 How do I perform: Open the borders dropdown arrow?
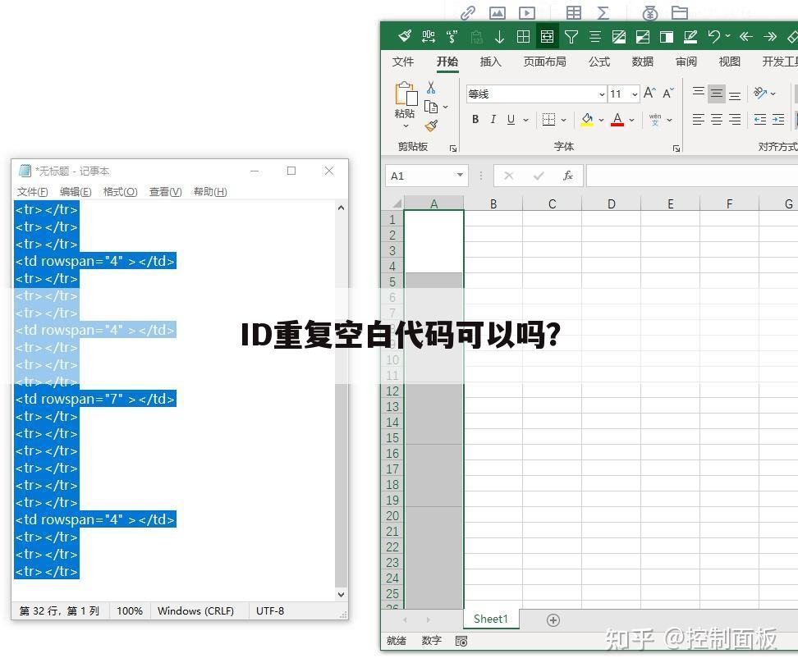point(563,120)
